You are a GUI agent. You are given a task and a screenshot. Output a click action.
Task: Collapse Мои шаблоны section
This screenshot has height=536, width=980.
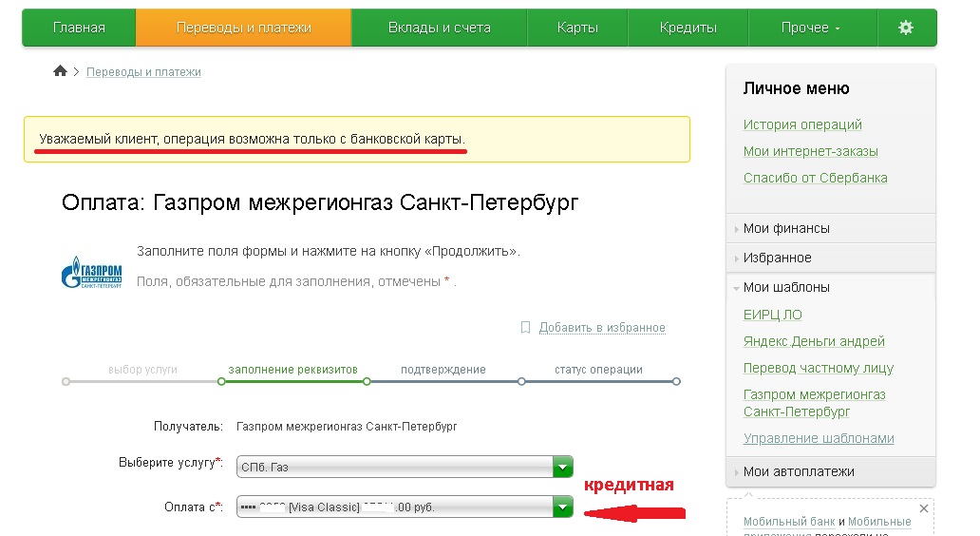tap(831, 287)
